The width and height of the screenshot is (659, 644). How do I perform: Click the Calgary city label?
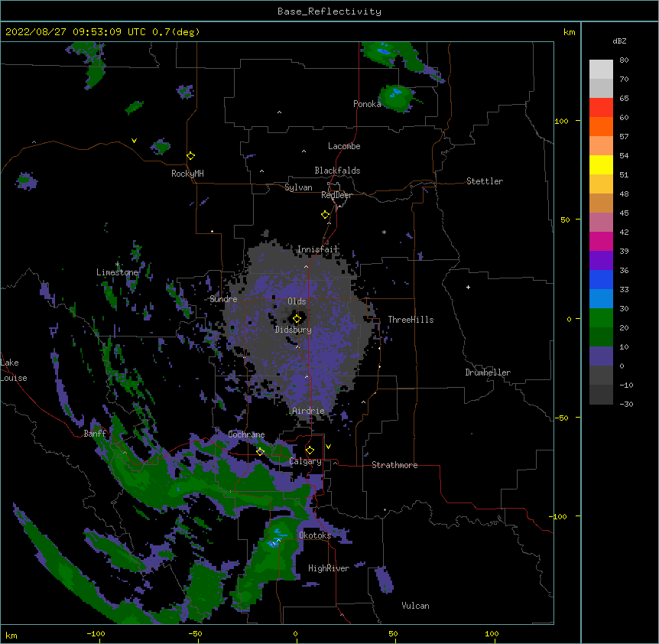[306, 461]
